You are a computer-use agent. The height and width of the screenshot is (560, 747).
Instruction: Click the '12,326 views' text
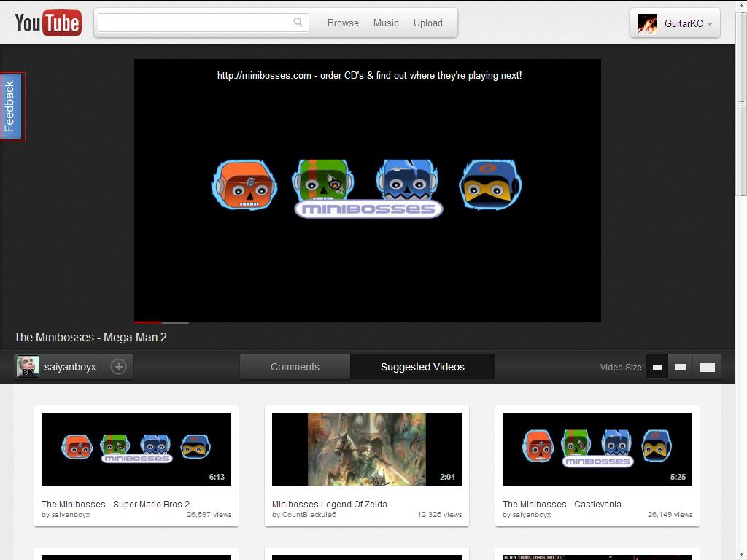point(440,515)
